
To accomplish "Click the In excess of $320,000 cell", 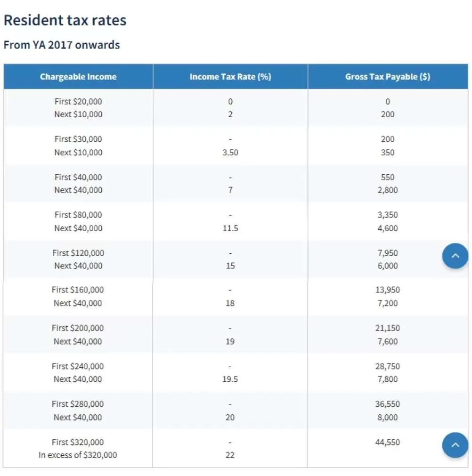I will (x=78, y=455).
